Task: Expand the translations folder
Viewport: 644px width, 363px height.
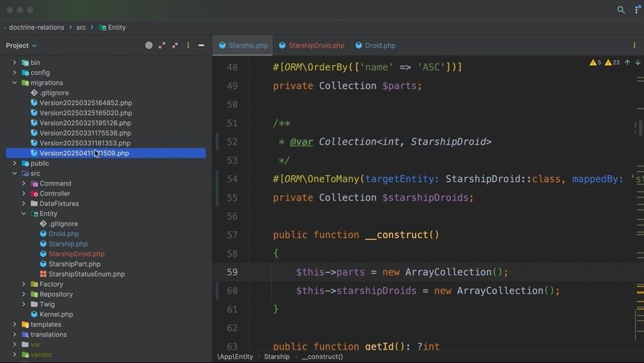Action: 15,334
